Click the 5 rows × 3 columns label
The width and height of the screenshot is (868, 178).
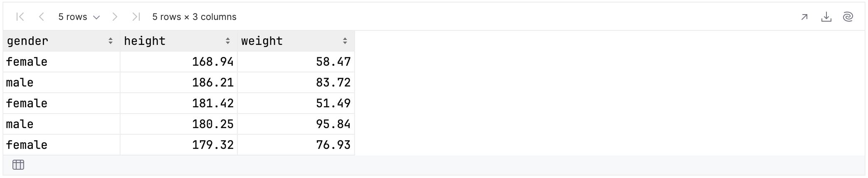coord(194,17)
